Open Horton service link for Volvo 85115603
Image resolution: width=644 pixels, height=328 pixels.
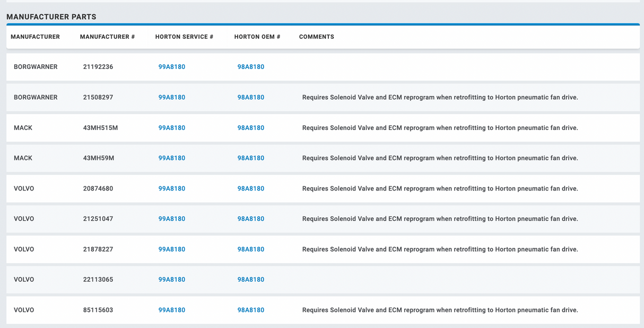[171, 310]
